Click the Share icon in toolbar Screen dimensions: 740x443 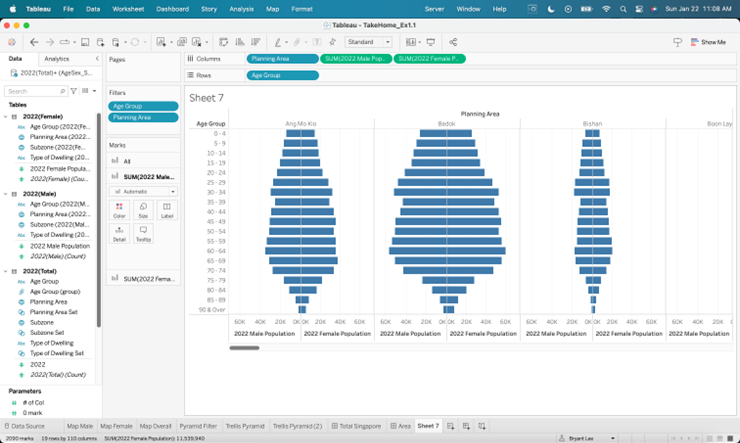(x=453, y=42)
